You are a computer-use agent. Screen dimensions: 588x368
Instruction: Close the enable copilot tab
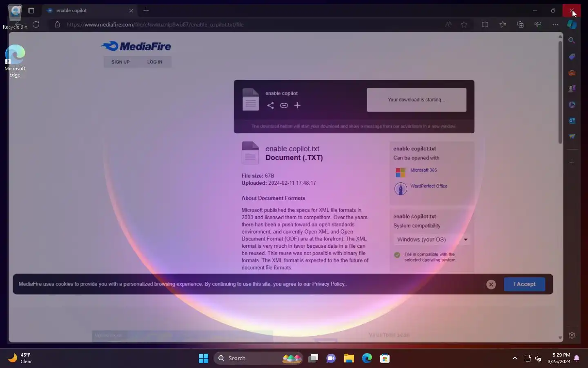(x=131, y=11)
